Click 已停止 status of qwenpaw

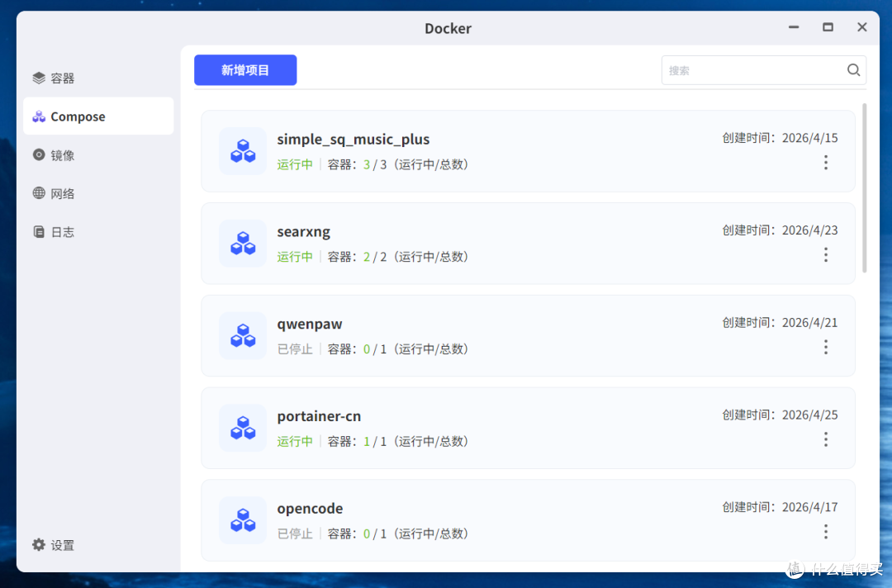(295, 349)
